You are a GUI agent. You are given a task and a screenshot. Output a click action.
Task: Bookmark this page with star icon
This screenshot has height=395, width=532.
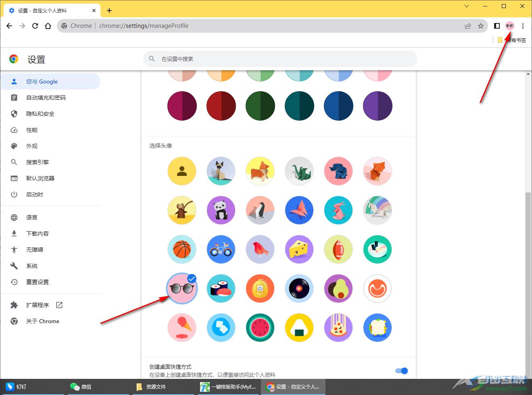click(481, 26)
